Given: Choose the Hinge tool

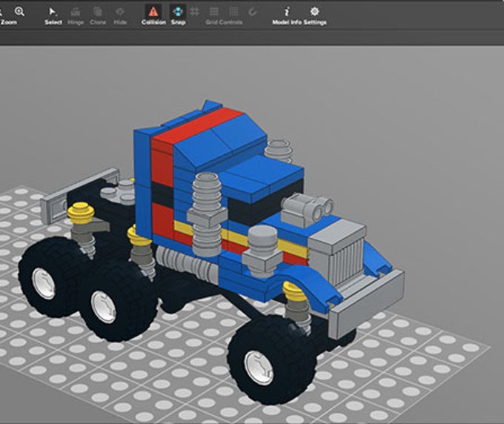Looking at the screenshot, I should point(76,12).
